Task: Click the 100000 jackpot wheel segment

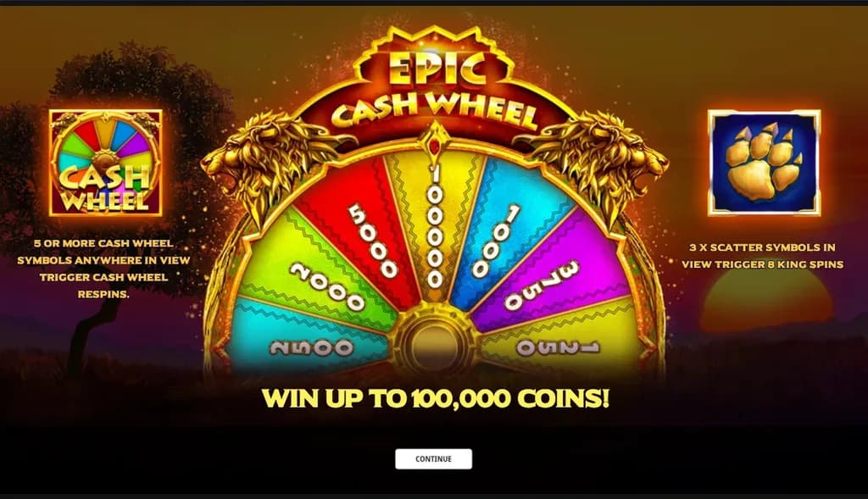Action: coord(435,227)
